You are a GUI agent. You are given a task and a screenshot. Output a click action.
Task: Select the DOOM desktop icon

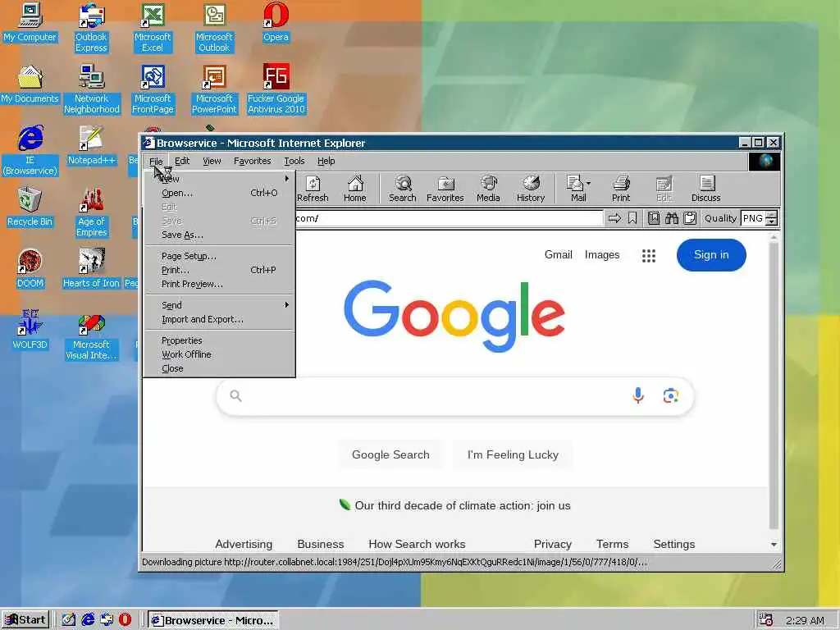tap(30, 269)
